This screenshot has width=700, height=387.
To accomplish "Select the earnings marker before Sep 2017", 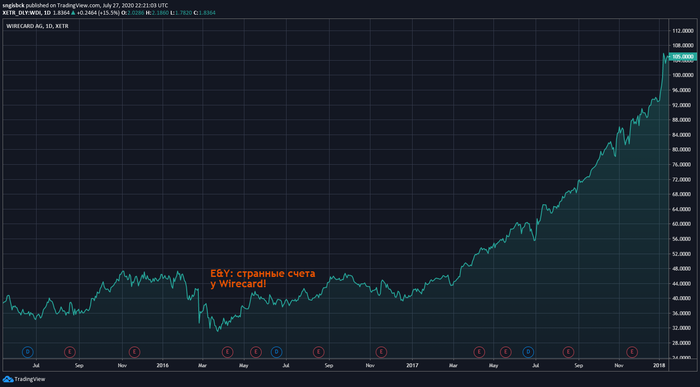I will click(x=568, y=352).
